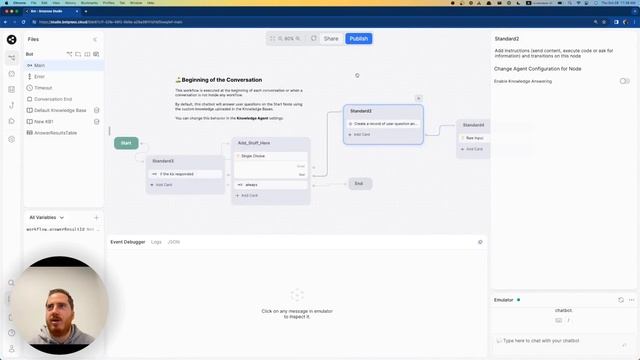This screenshot has height=360, width=640.
Task: Select the Start node
Action: point(126,143)
